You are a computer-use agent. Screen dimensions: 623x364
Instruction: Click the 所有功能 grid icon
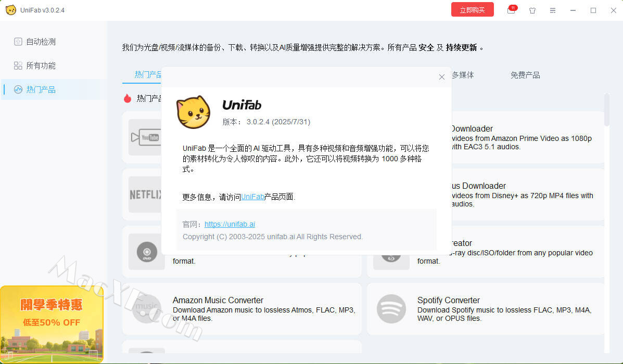pos(18,66)
